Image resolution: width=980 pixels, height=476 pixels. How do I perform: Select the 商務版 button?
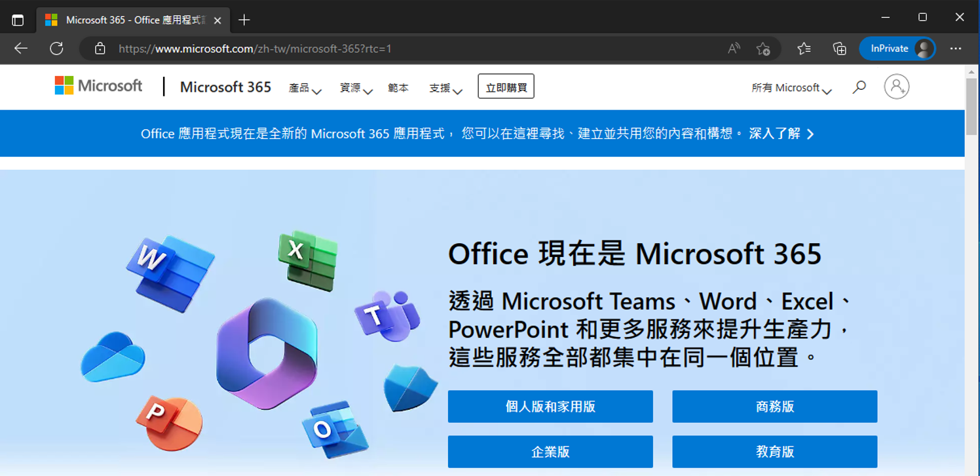click(x=774, y=407)
